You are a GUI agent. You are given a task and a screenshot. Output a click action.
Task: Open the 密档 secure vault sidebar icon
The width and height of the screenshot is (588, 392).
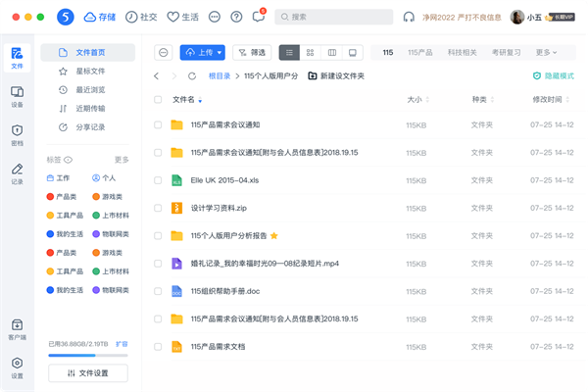click(17, 135)
